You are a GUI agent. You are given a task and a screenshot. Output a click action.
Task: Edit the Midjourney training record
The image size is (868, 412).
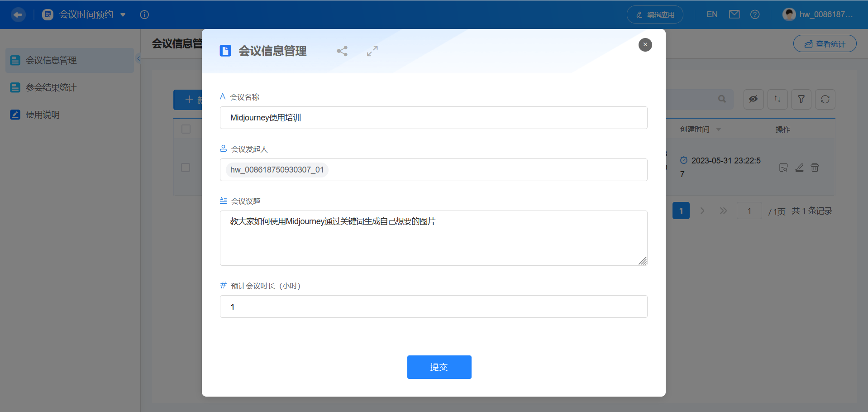point(799,168)
